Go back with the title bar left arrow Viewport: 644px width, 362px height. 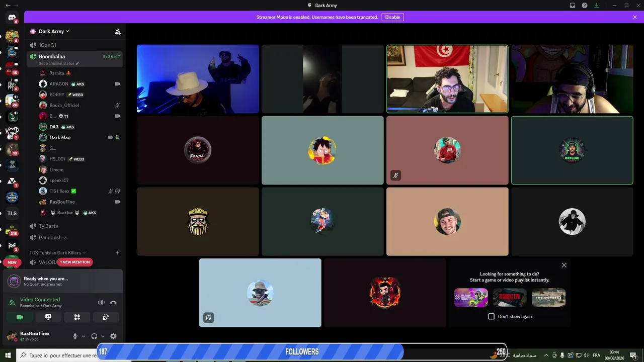pos(8,6)
